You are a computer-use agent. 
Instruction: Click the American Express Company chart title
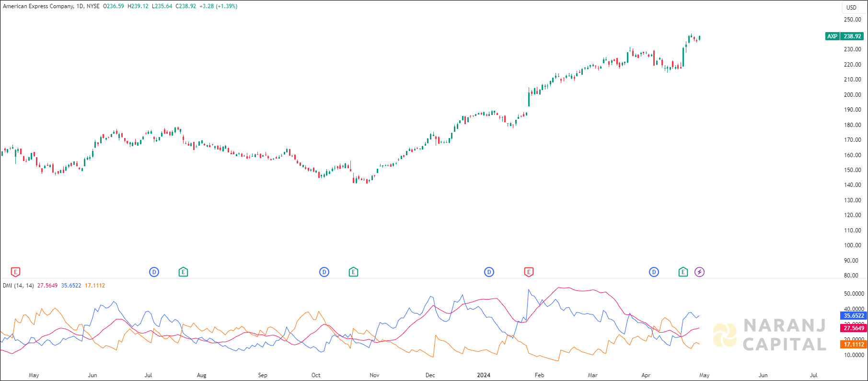[38, 6]
